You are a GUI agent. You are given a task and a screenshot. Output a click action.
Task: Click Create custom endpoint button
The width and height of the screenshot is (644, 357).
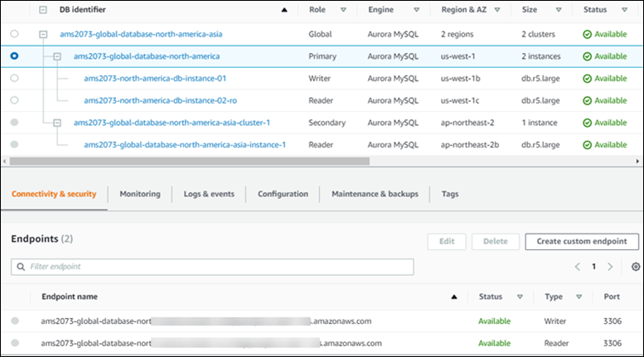pyautogui.click(x=582, y=242)
